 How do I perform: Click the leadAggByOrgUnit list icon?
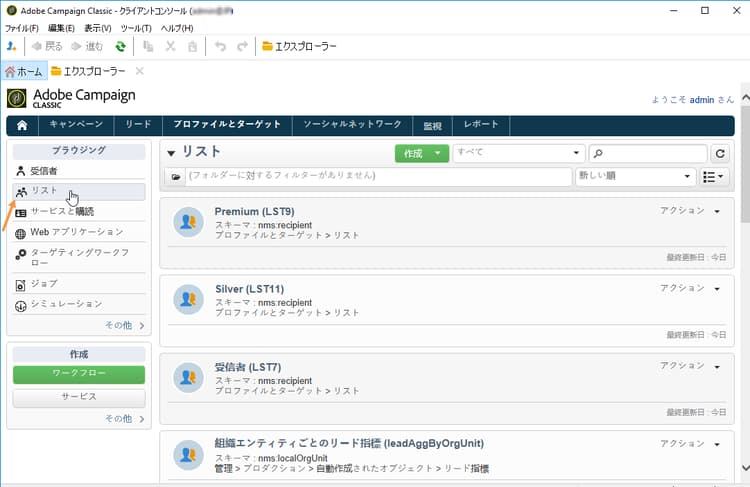point(188,455)
